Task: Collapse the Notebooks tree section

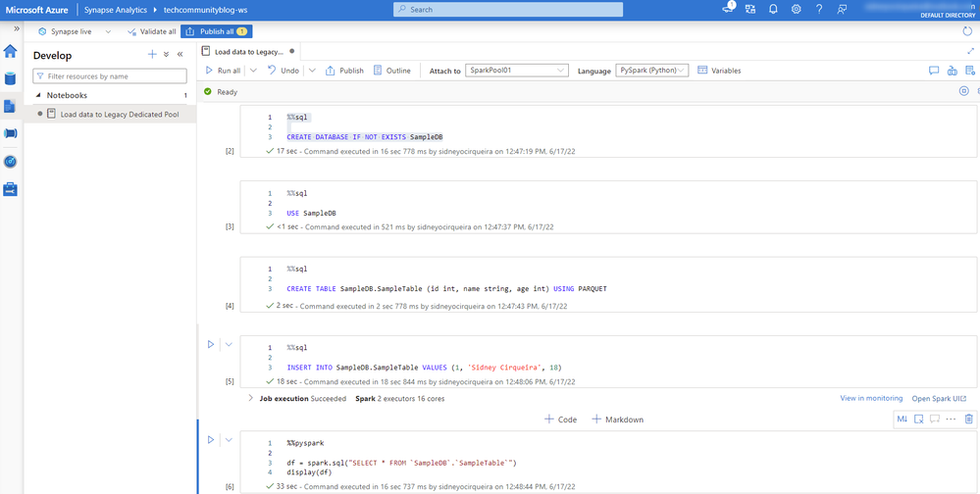Action: click(x=39, y=95)
